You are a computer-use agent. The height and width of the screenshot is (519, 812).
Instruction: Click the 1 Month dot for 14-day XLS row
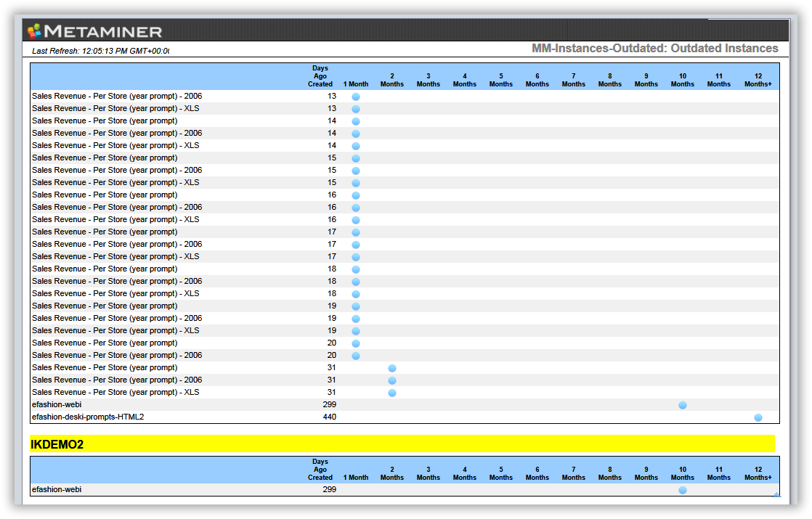356,146
